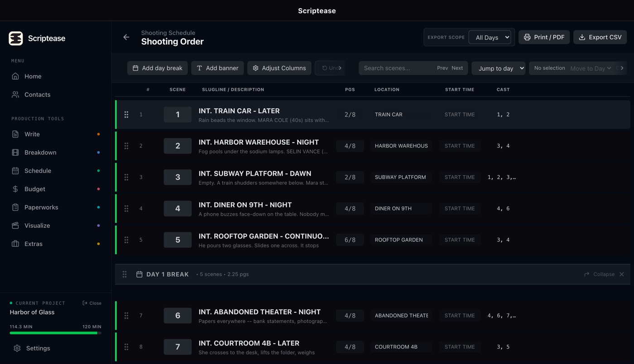Click cast cell 3, 5 for Courtroom 4B
Viewport: 634px width, 364px height.
(503, 347)
